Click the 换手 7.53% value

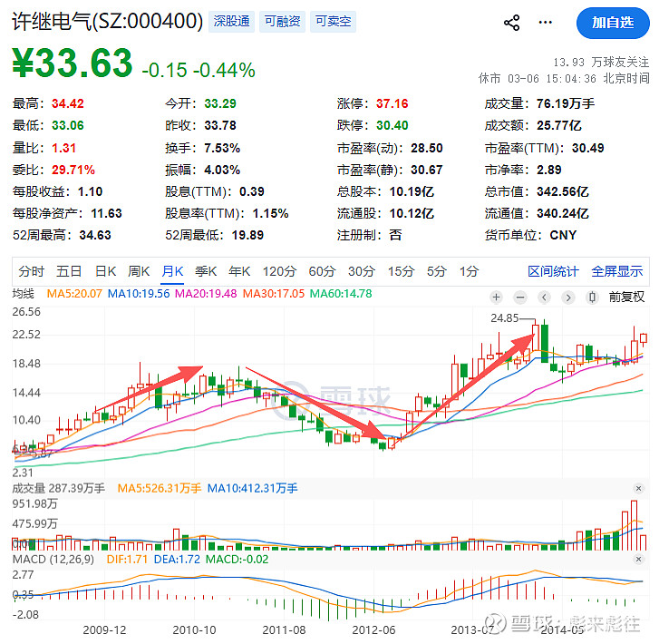[x=222, y=148]
